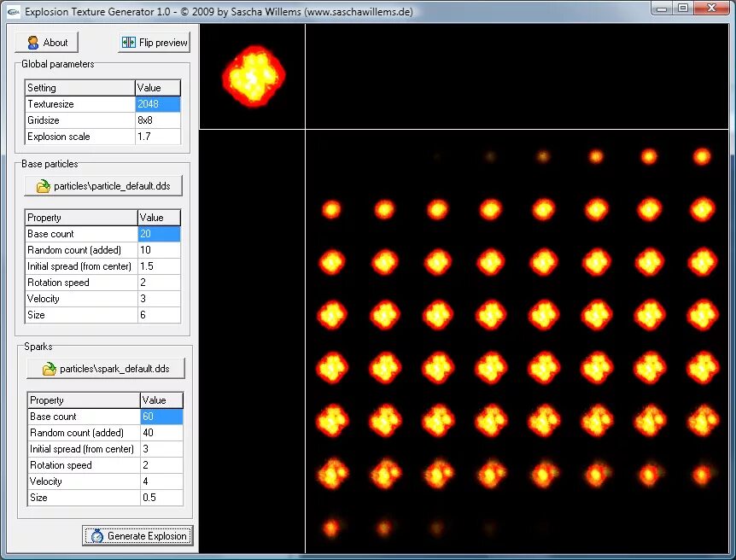The width and height of the screenshot is (736, 560).
Task: Load base particle file particle_default.dds
Action: click(x=103, y=186)
